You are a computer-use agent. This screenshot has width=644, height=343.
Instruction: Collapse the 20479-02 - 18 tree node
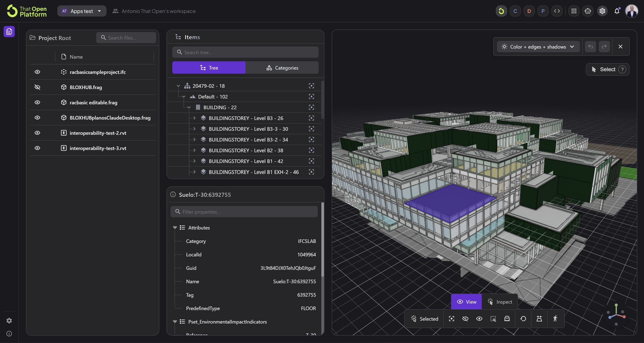pyautogui.click(x=178, y=86)
